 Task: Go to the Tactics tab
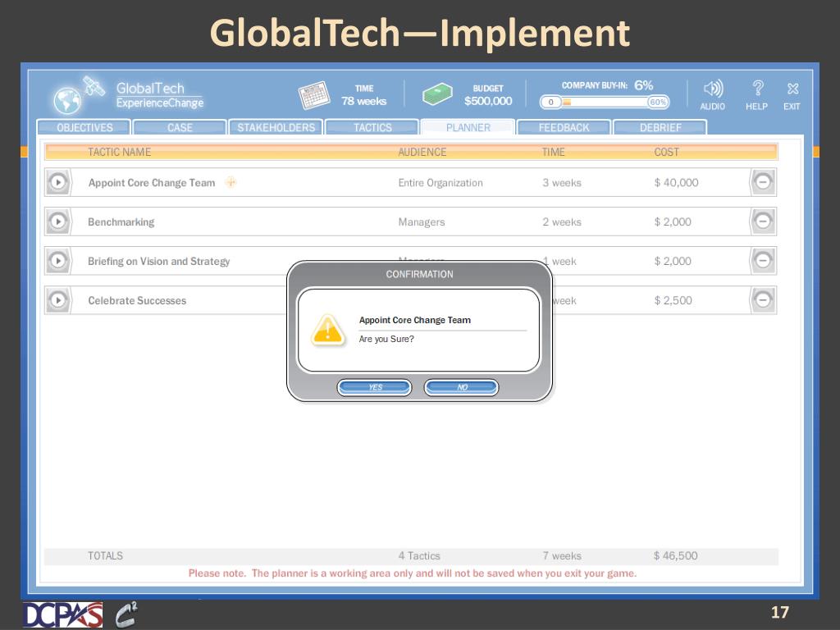point(372,127)
